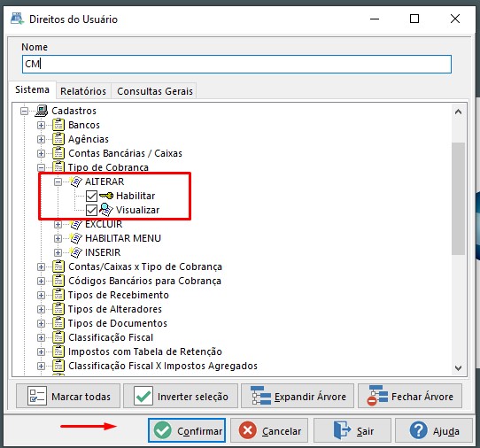Expand the HABILITAR MENU node
Image resolution: width=480 pixels, height=448 pixels.
point(58,238)
